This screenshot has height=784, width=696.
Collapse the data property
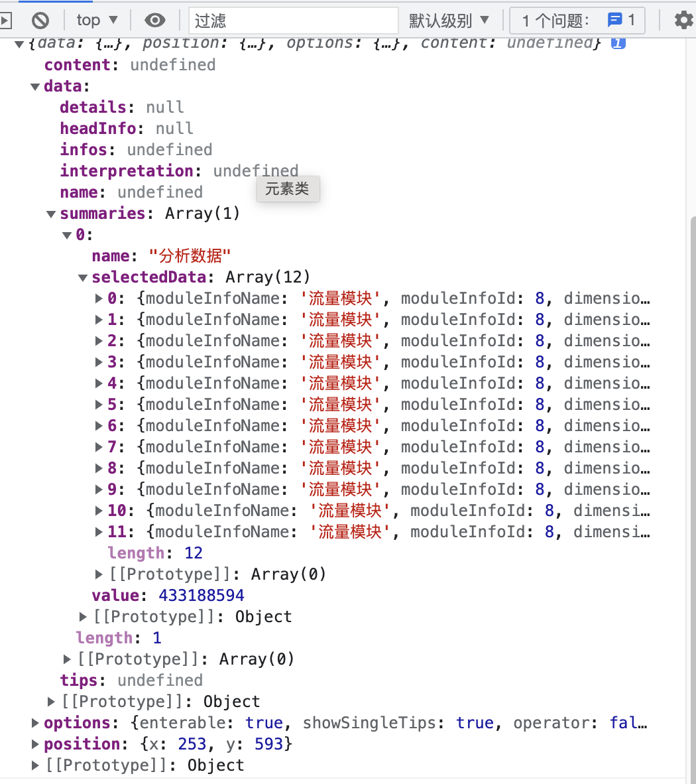[x=34, y=86]
